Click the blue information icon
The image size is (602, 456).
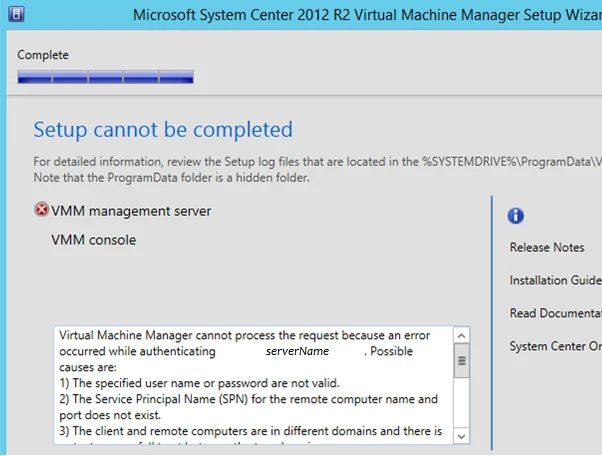(x=516, y=216)
